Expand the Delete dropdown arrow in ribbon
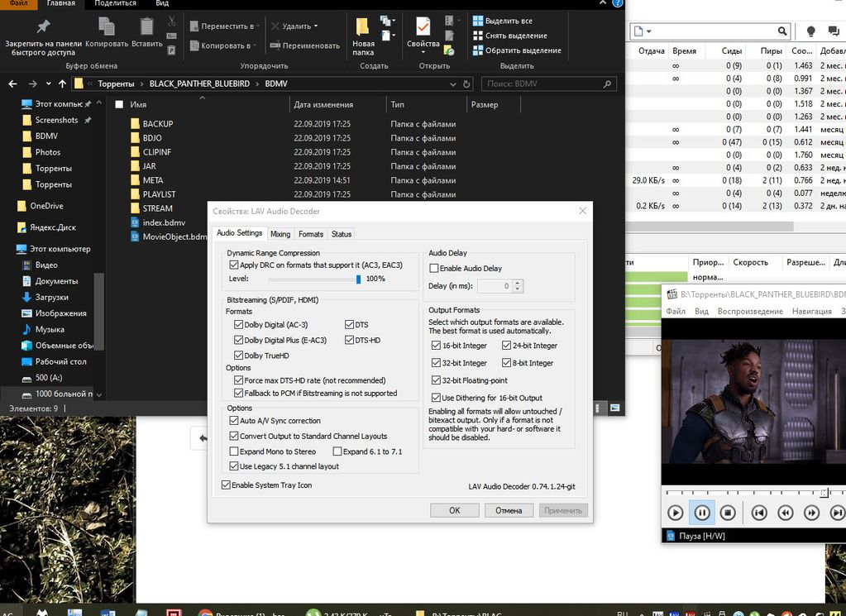846x616 pixels. coord(316,26)
